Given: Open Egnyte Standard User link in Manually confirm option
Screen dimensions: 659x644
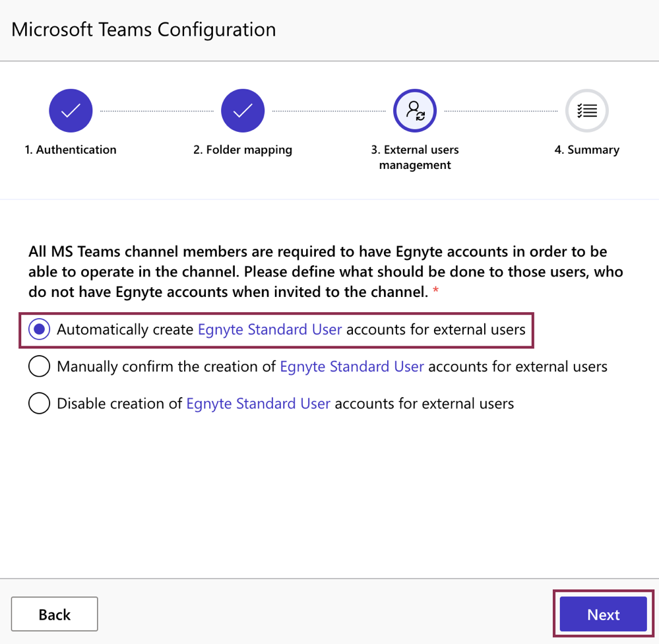Looking at the screenshot, I should (352, 366).
